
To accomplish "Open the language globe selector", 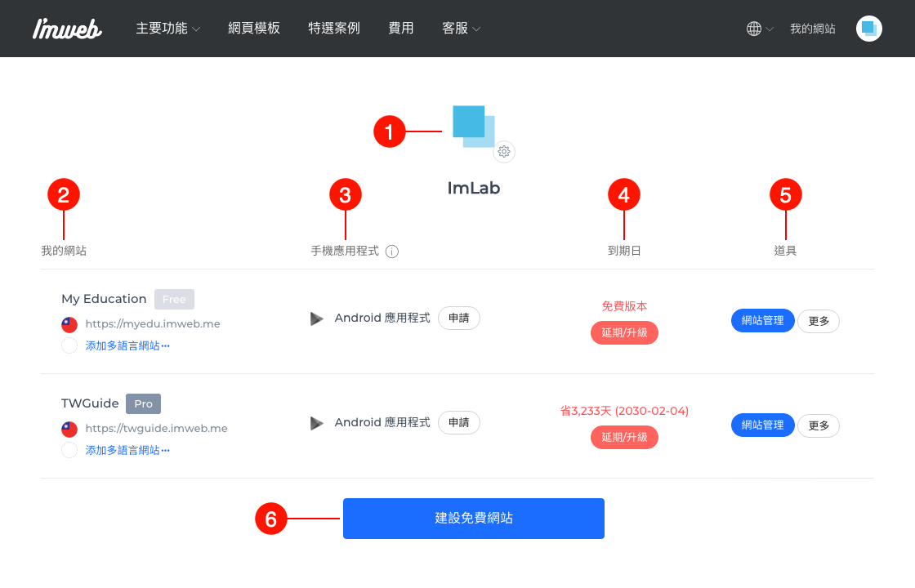I will 760,29.
